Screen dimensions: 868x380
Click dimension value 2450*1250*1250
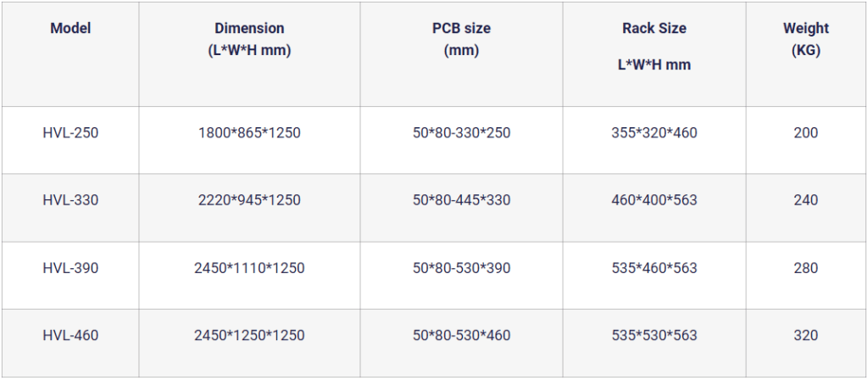coord(249,336)
